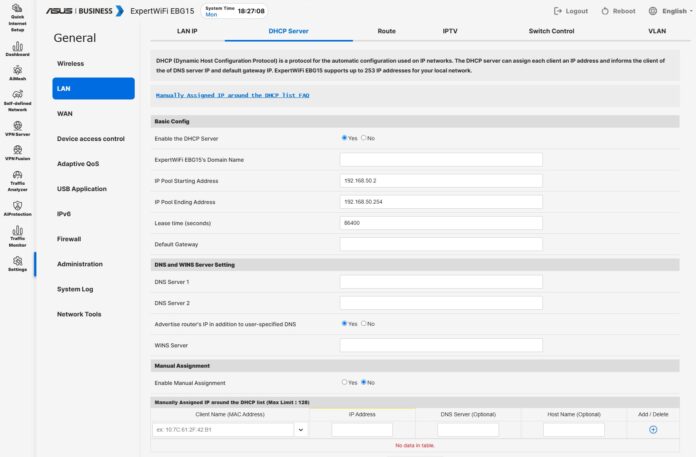This screenshot has width=696, height=457.
Task: Select No for Enable the DHCP Server
Action: [363, 138]
